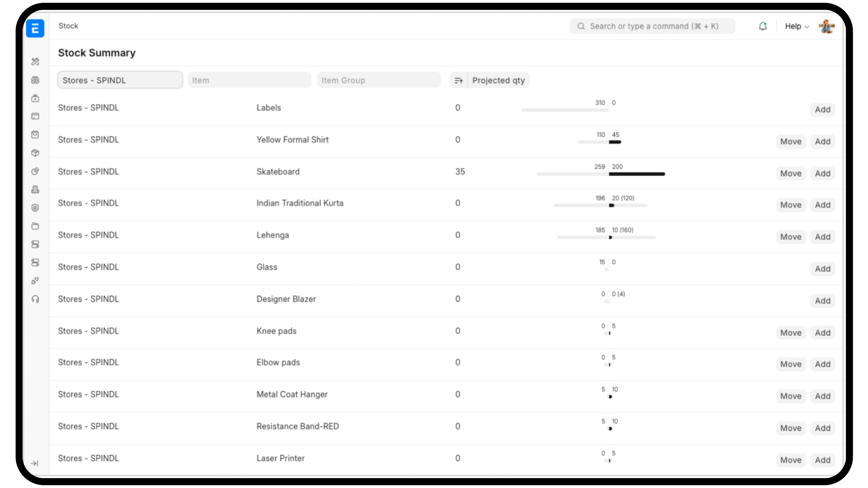
Task: Click the building sidebar icon
Action: tap(35, 190)
